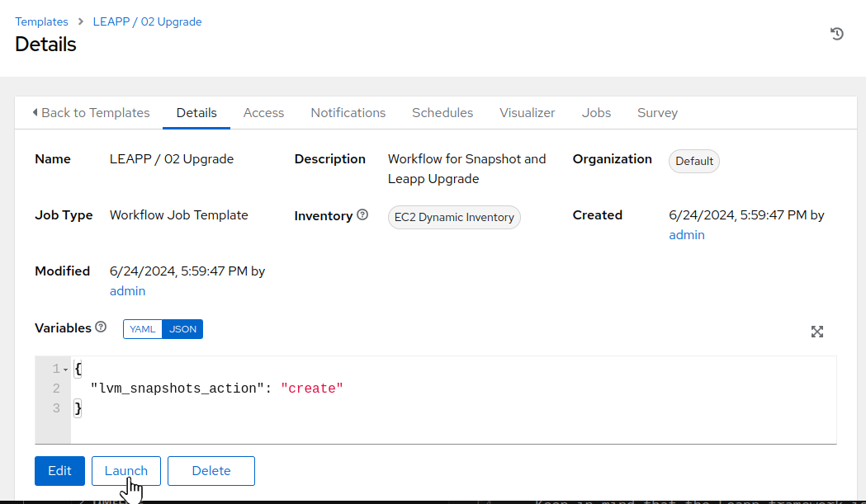Show help for the Inventory field
The image size is (866, 504).
coord(362,214)
